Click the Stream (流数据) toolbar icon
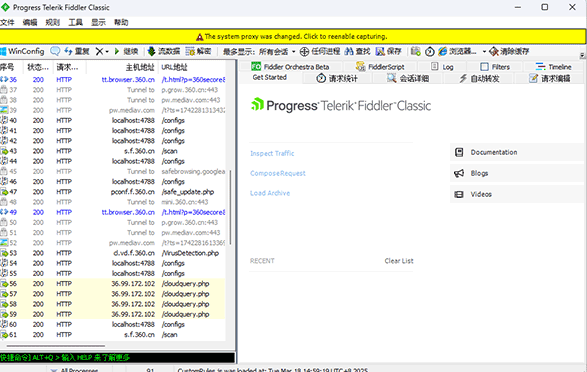The height and width of the screenshot is (372, 587). pyautogui.click(x=151, y=51)
